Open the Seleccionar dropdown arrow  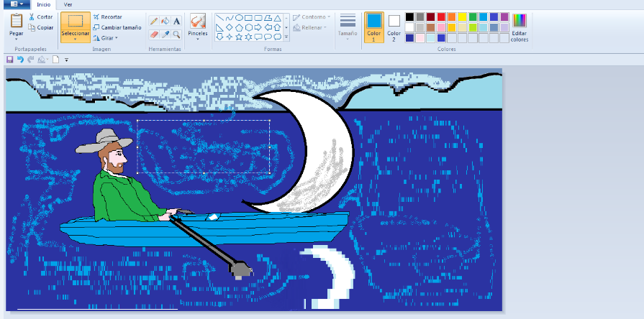point(75,40)
